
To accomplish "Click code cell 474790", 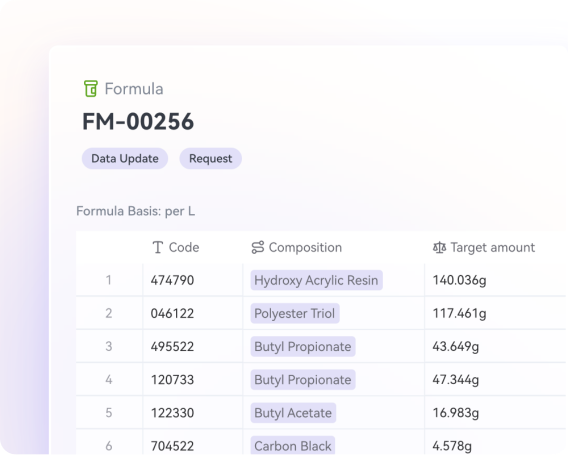I will [172, 280].
